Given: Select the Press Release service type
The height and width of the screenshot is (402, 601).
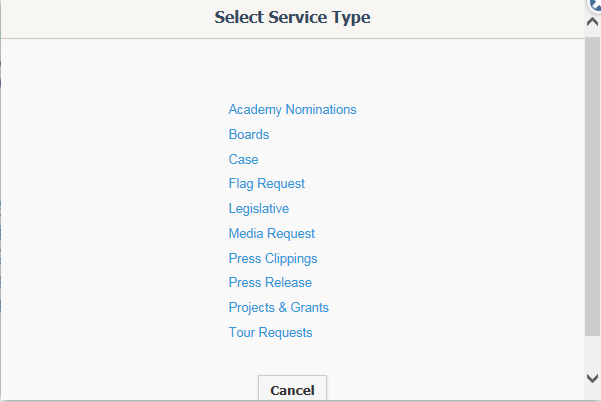Looking at the screenshot, I should pyautogui.click(x=270, y=282).
